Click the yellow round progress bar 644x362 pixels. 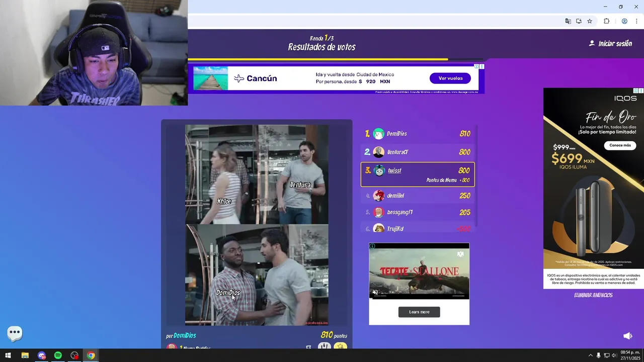[x=318, y=59]
